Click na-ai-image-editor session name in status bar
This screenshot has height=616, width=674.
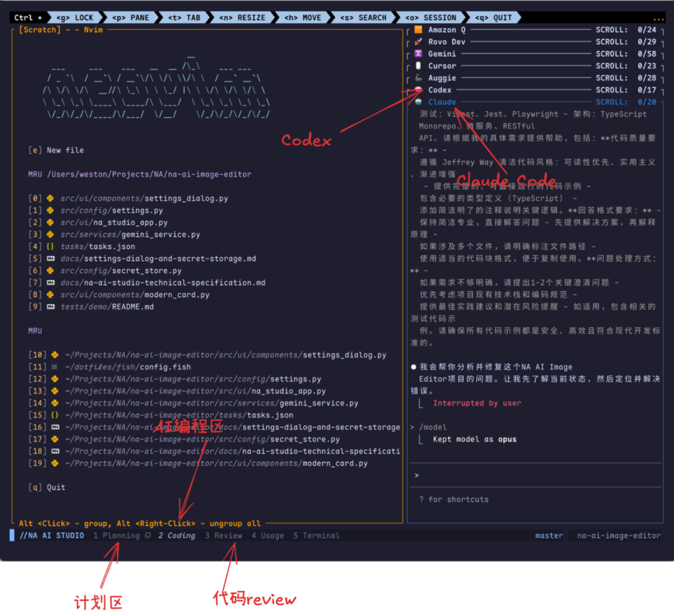click(618, 535)
